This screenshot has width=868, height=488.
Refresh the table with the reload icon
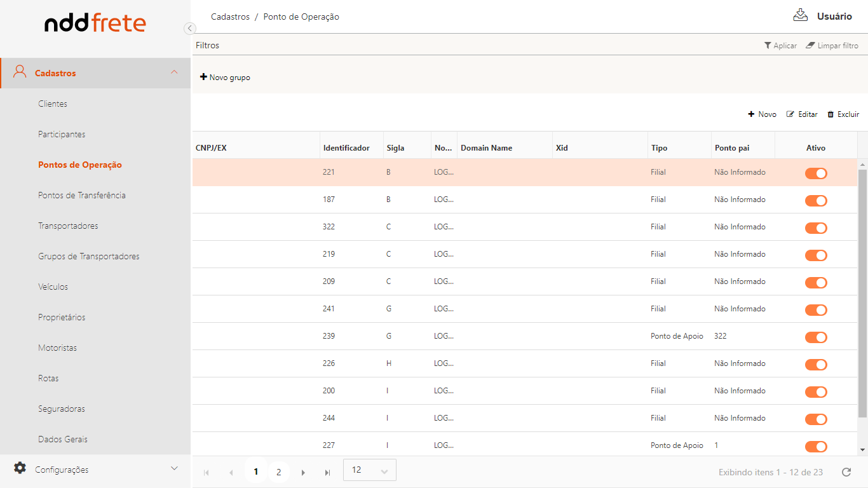click(846, 472)
